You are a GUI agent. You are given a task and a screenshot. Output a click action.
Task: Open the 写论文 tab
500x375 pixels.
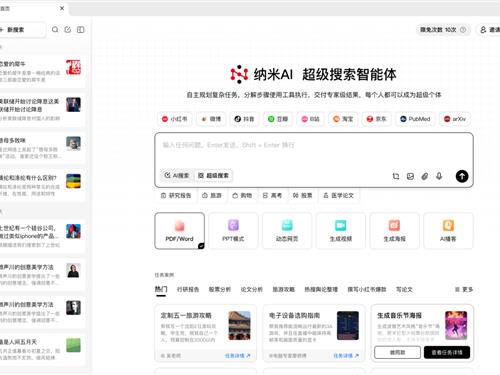point(404,289)
